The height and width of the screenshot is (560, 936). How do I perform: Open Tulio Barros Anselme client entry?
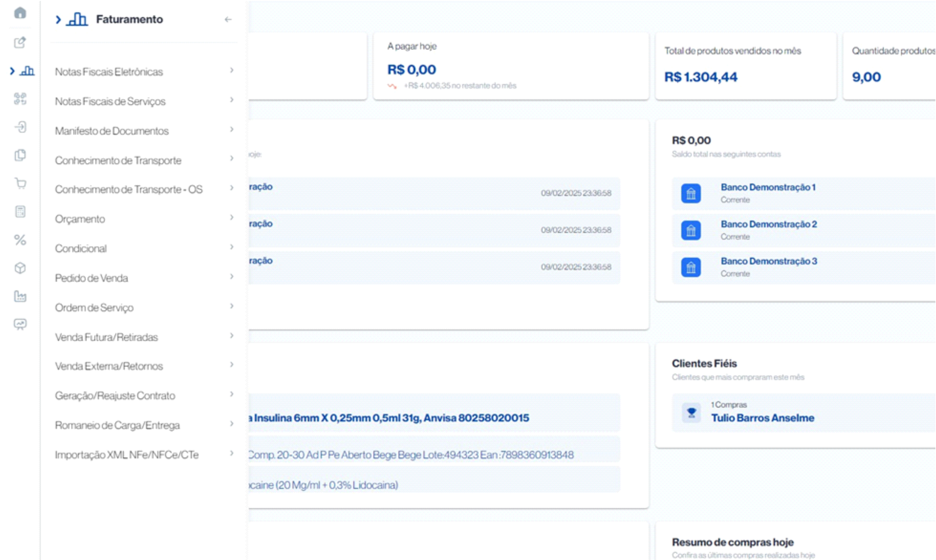762,418
